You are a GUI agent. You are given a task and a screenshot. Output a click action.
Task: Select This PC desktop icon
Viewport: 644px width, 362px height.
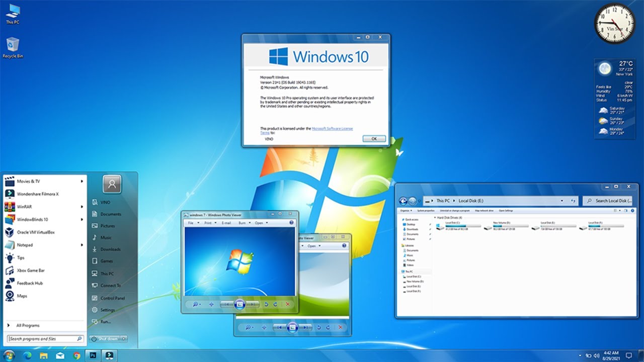tap(13, 14)
